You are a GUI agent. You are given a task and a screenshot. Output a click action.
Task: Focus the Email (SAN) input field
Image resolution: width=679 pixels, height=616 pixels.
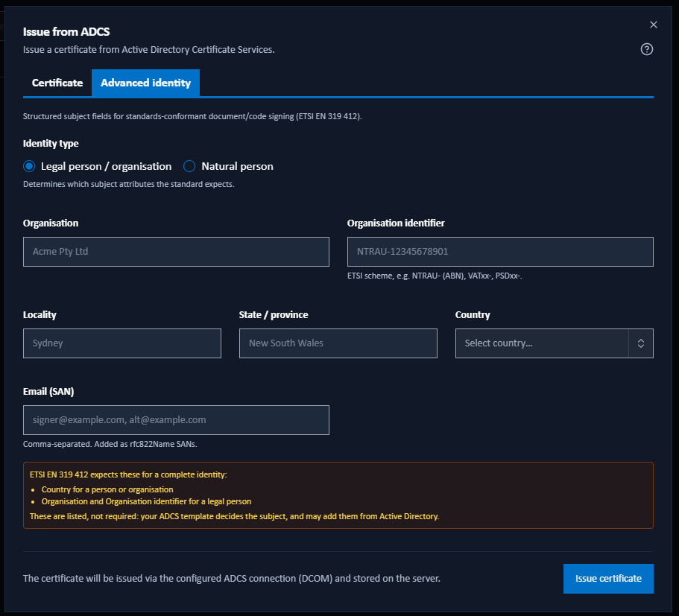point(176,420)
